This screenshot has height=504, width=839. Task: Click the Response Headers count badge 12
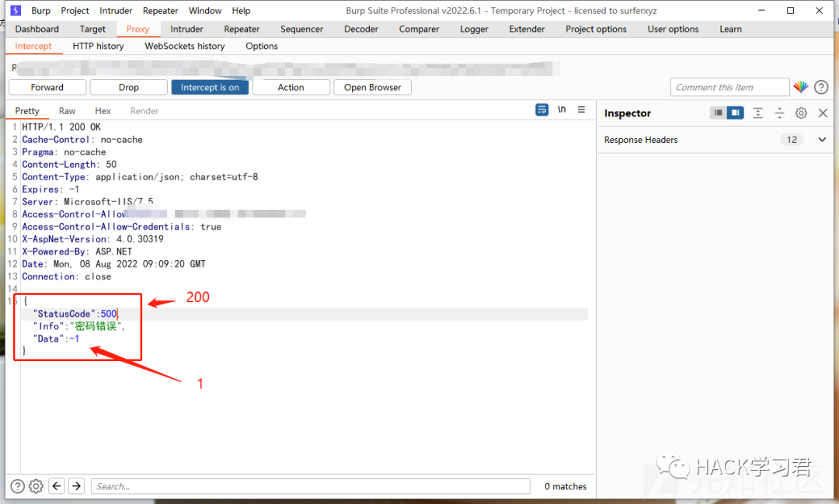tap(792, 140)
